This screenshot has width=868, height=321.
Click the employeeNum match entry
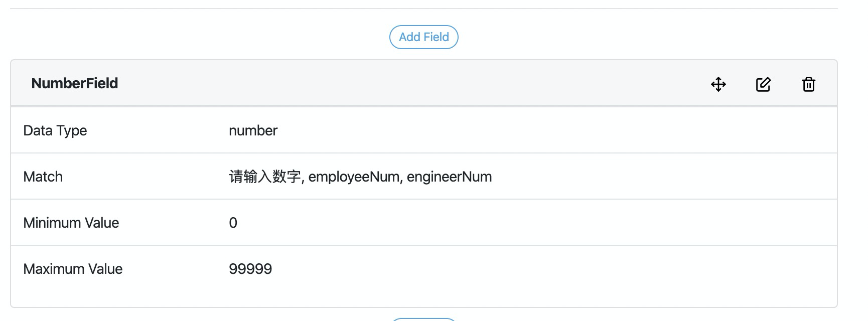pos(354,177)
